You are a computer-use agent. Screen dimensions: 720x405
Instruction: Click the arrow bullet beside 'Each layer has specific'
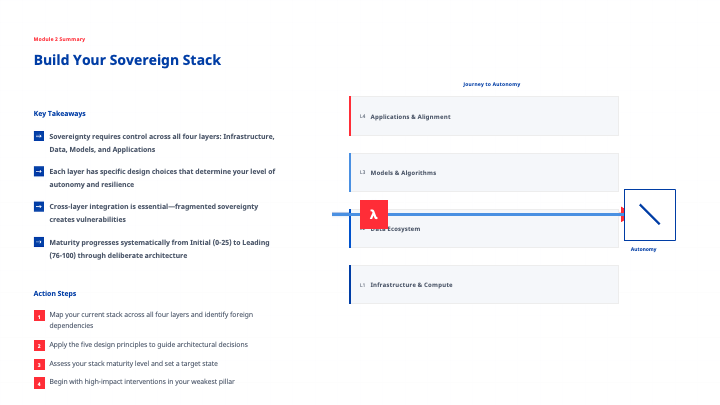(x=39, y=172)
